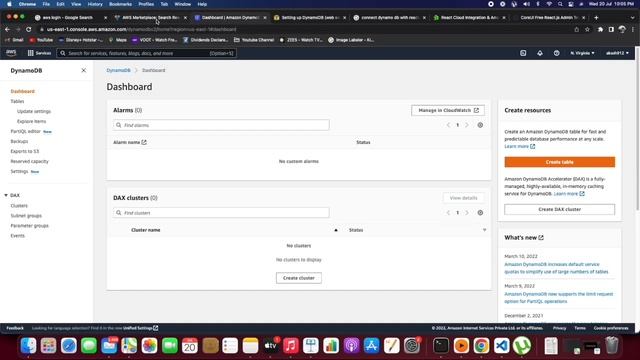Open What's new external link icon
Screen dimensions: 640x360
click(x=541, y=238)
